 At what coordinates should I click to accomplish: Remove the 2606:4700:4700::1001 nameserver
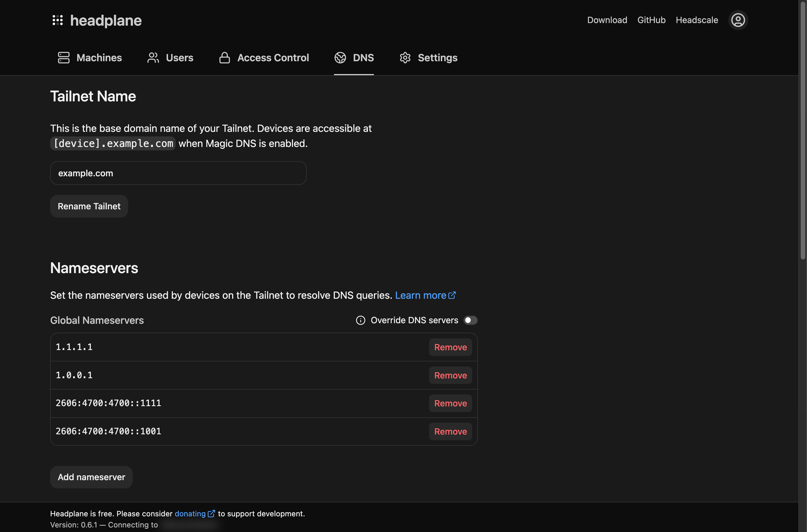(450, 431)
